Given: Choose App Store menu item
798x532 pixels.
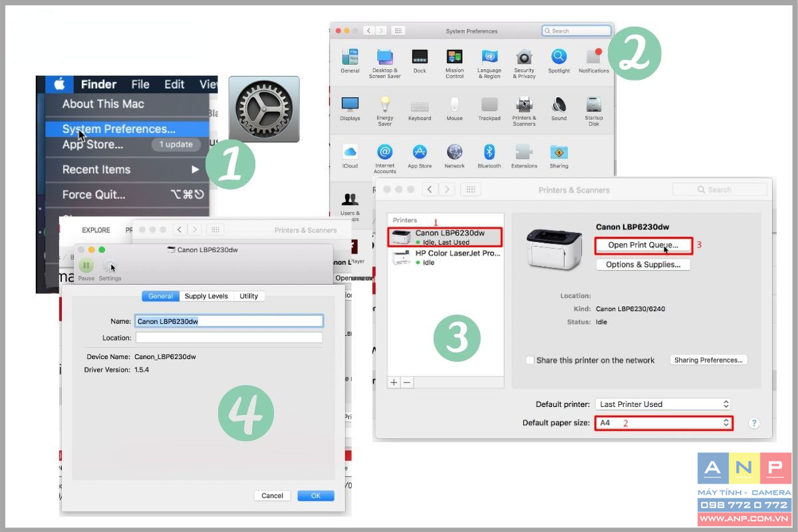Looking at the screenshot, I should [x=126, y=145].
